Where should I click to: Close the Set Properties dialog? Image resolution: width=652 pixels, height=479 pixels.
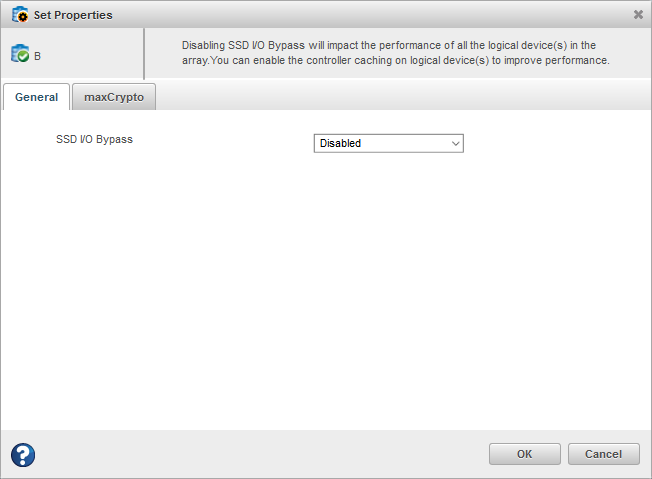pos(638,15)
